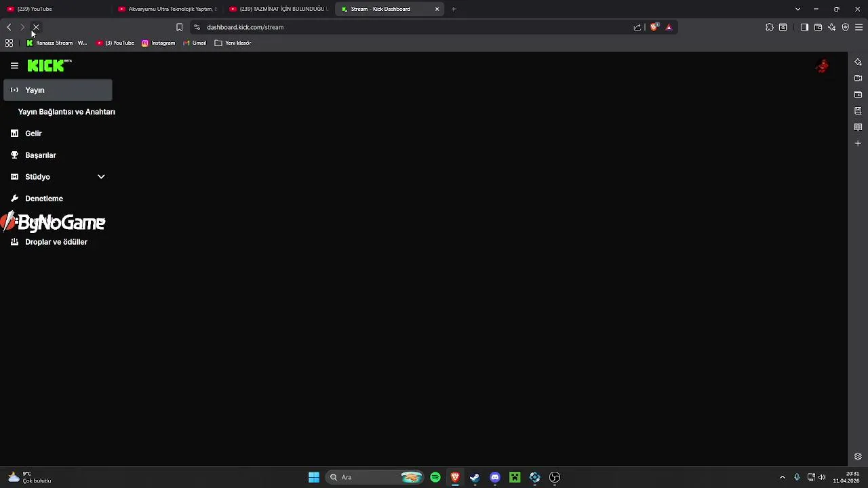This screenshot has width=868, height=488.
Task: Open wallet panel in right sidebar
Action: coord(858,94)
